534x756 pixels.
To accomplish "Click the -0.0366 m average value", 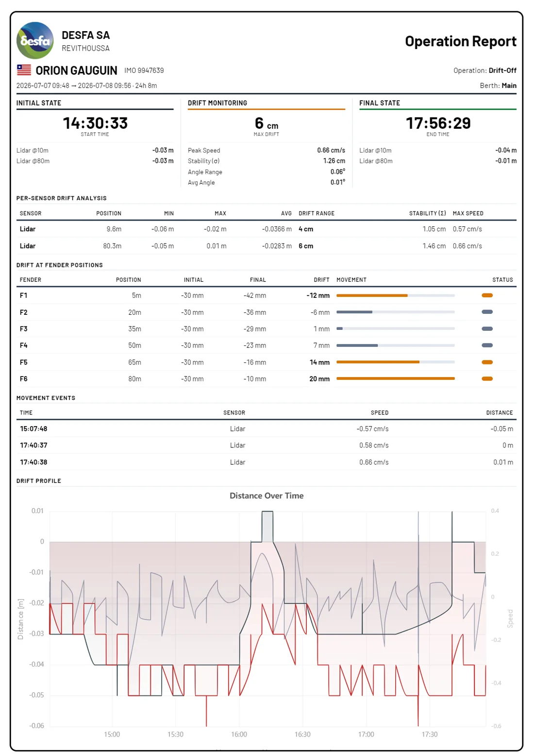I will point(277,229).
